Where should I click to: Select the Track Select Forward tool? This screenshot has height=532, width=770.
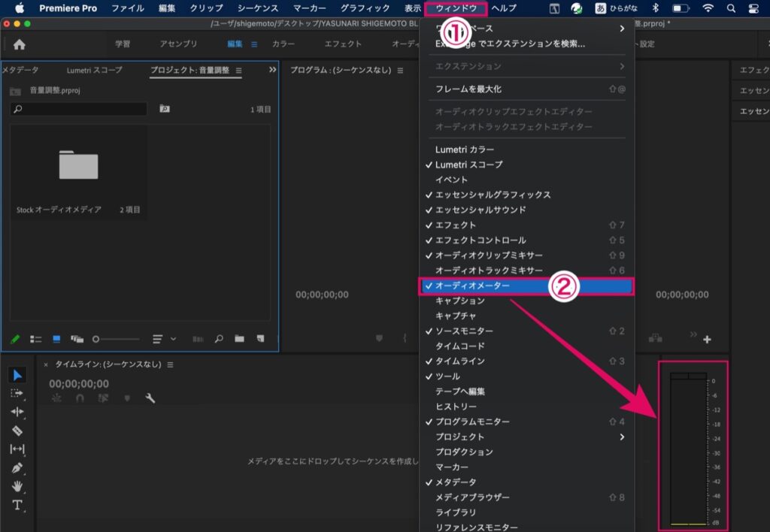tap(17, 394)
